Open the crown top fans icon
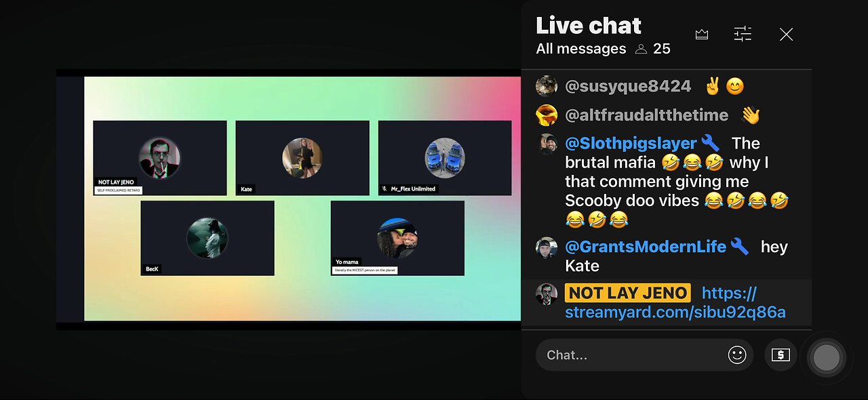Viewport: 868px width, 400px height. (702, 35)
